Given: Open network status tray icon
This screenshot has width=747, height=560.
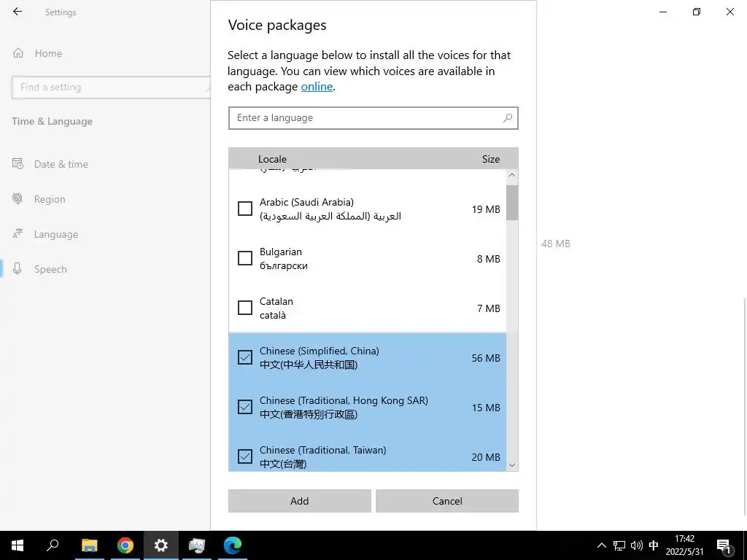Looking at the screenshot, I should (619, 545).
